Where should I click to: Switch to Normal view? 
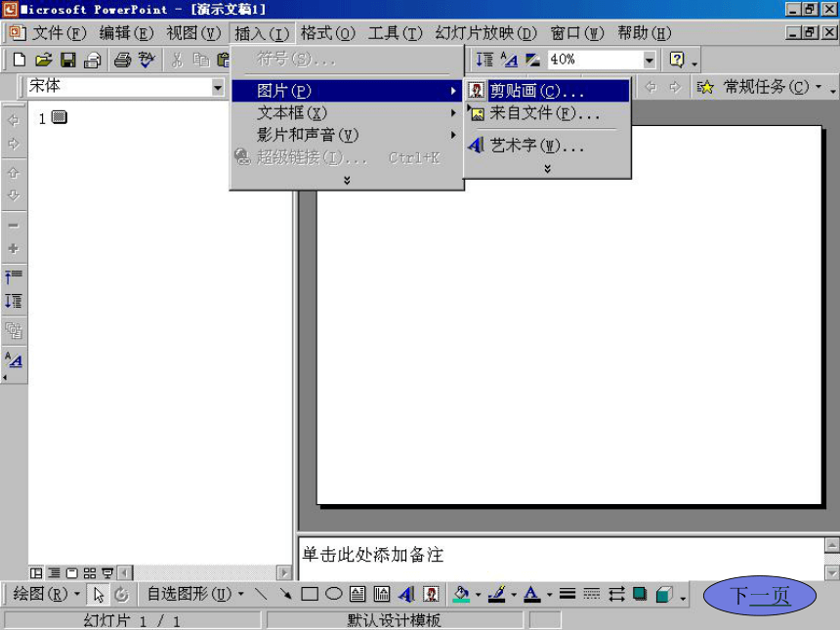36,573
